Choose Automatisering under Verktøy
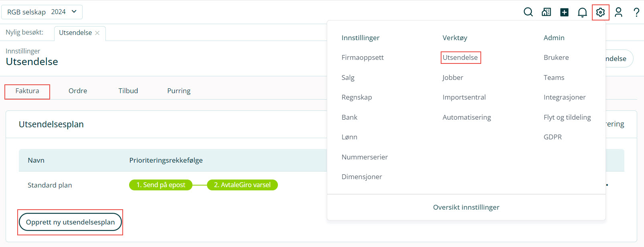Screen dimensions: 644x247 [x=467, y=117]
